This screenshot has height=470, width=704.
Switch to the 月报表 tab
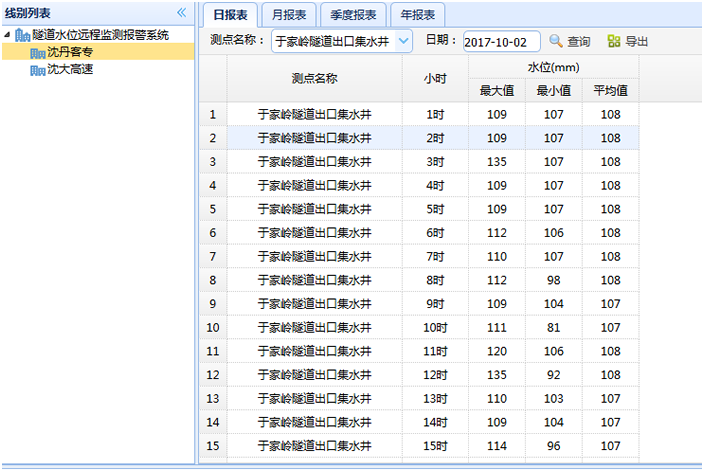[x=289, y=14]
